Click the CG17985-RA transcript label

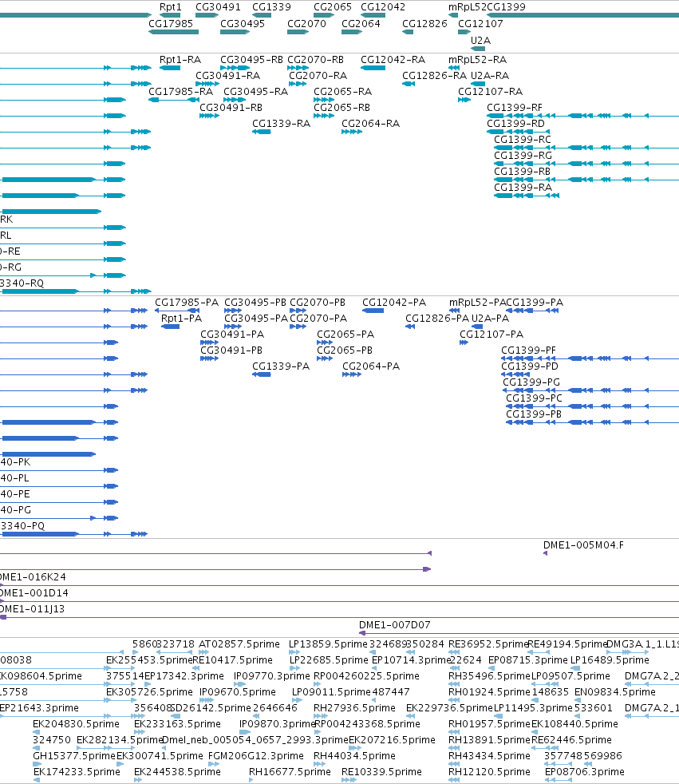click(181, 92)
